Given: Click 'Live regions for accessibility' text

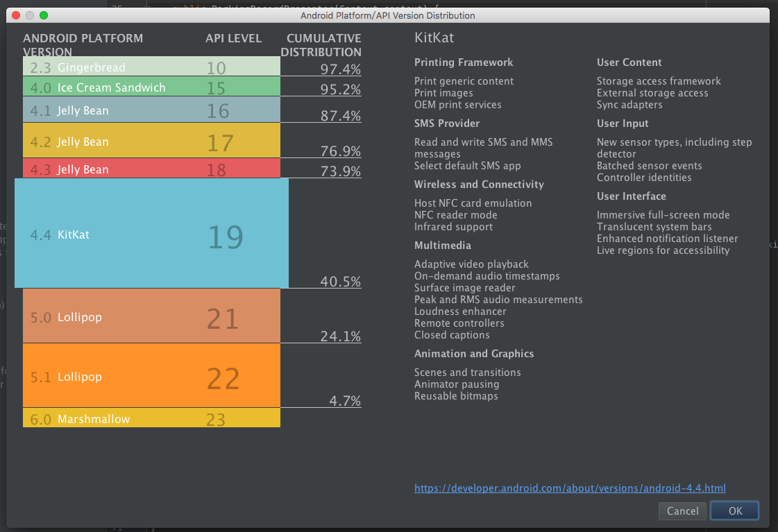Looking at the screenshot, I should pyautogui.click(x=663, y=250).
